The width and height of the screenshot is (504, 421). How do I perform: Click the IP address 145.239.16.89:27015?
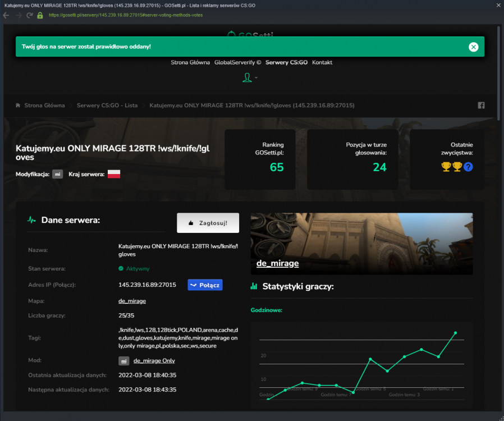pyautogui.click(x=147, y=285)
